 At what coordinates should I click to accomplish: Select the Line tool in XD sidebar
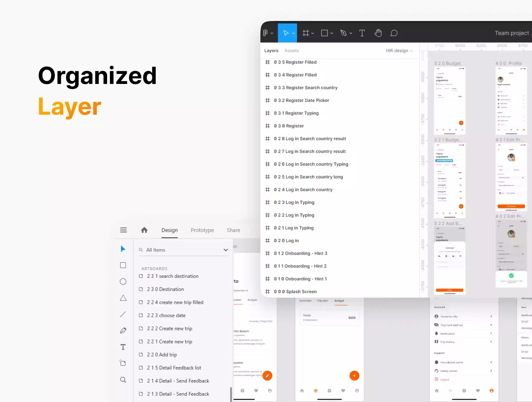[123, 314]
